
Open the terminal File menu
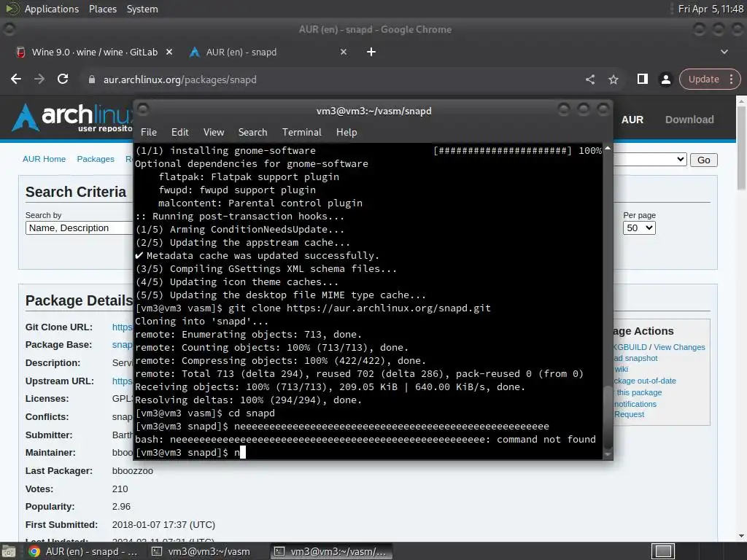coord(149,132)
